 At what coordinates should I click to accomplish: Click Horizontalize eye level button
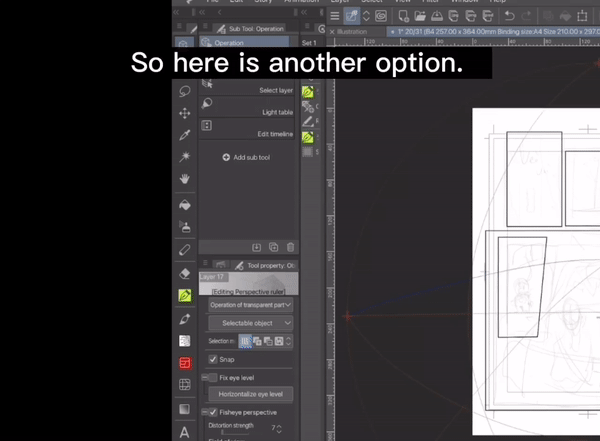tap(251, 394)
